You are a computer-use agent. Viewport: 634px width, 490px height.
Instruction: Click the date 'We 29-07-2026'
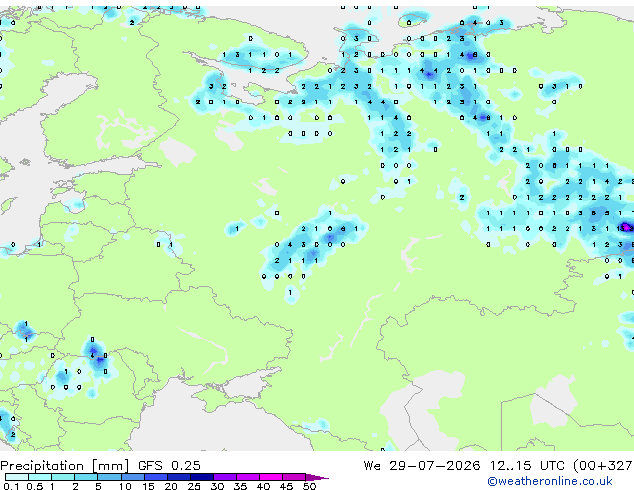(x=422, y=466)
